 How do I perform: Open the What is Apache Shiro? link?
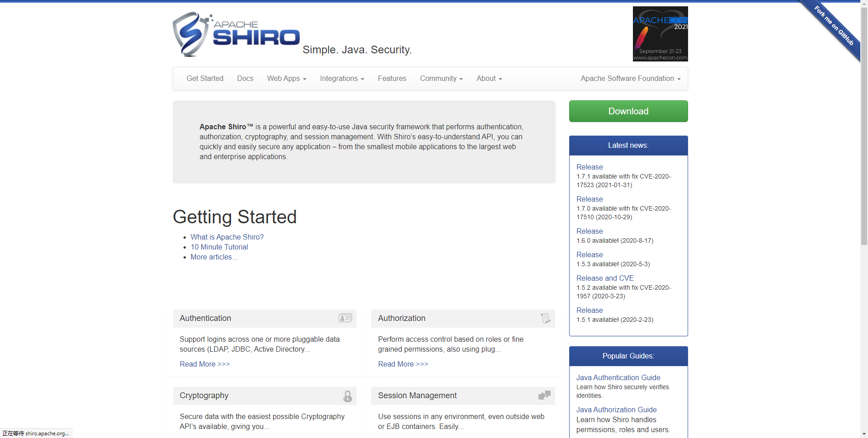[227, 237]
